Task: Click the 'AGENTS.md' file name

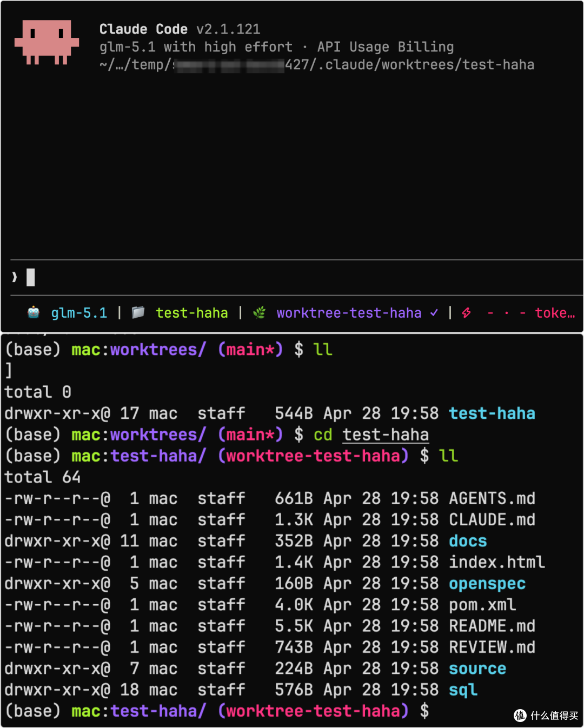Action: click(492, 498)
